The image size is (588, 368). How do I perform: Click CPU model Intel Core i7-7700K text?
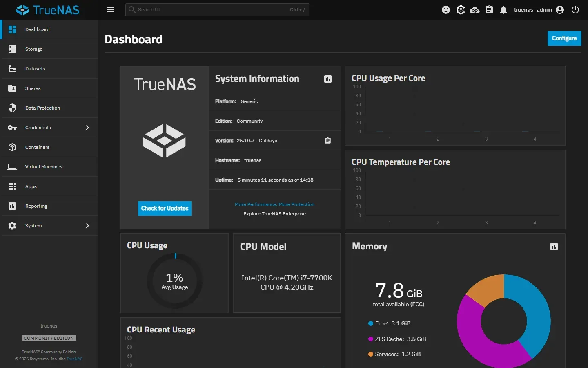tap(287, 283)
